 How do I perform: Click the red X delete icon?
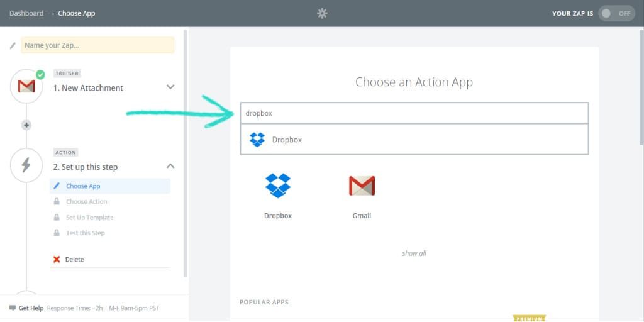pos(57,260)
